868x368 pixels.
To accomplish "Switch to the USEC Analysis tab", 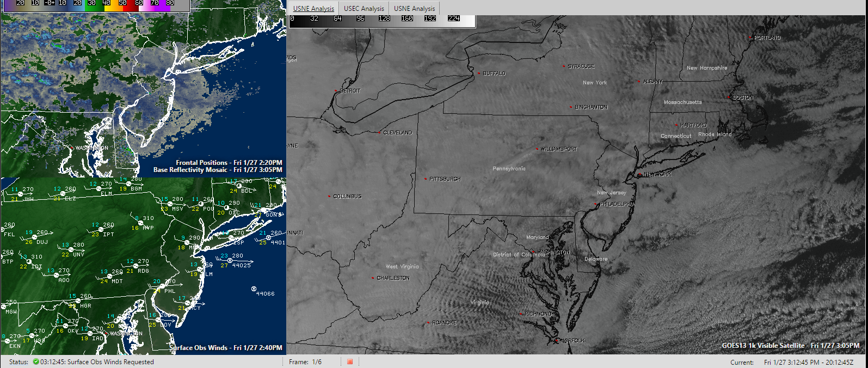I will (364, 8).
